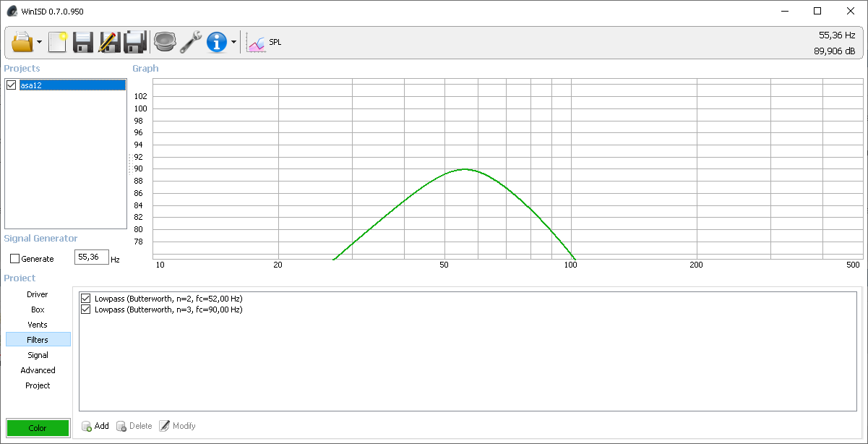Click the green SPL curve peak in graph
The height and width of the screenshot is (444, 868).
463,169
